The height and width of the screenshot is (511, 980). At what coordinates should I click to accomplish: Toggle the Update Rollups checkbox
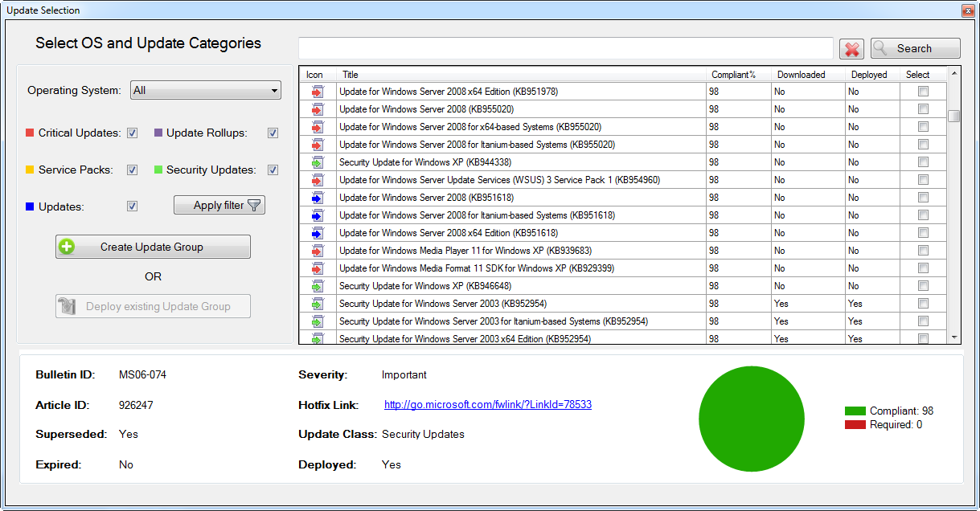point(273,133)
